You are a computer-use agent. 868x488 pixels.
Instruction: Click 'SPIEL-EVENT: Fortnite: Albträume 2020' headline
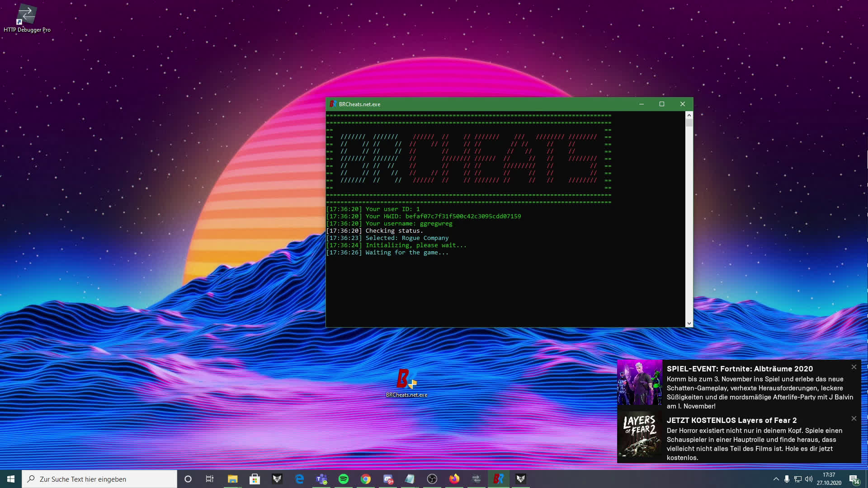740,369
